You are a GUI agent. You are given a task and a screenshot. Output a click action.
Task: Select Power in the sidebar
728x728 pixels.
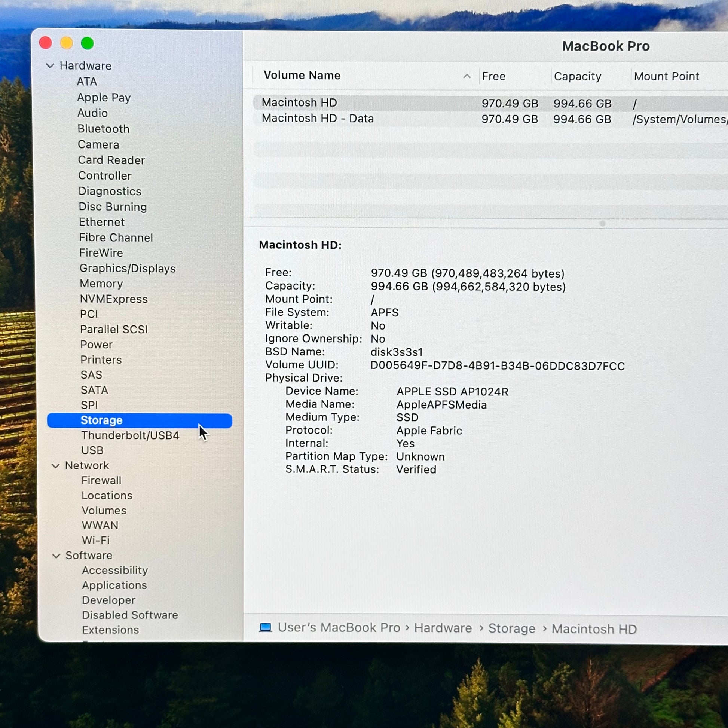click(x=97, y=345)
